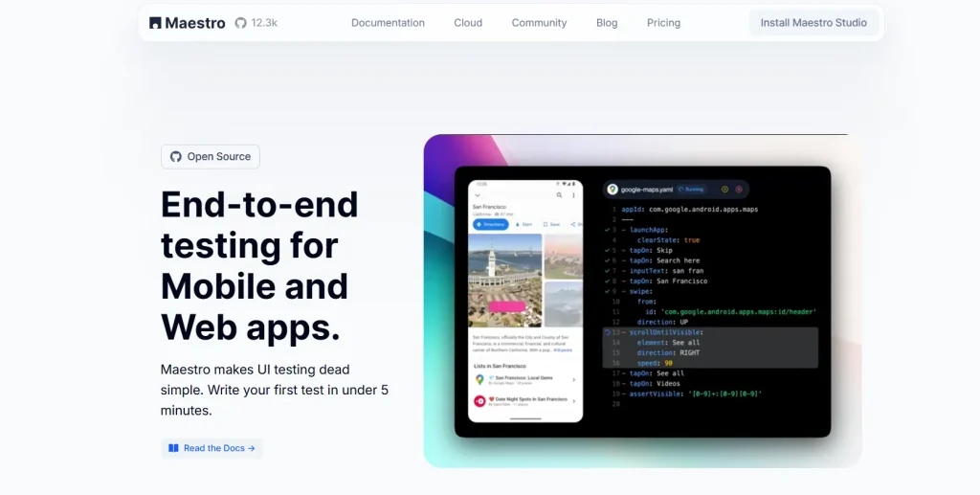Click the spinner icon next to line 13

[607, 332]
